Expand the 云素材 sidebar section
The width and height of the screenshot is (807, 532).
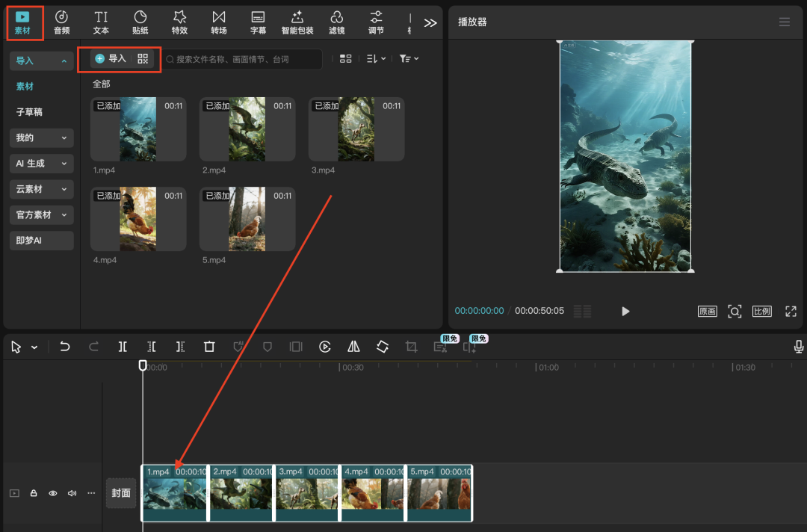click(41, 189)
